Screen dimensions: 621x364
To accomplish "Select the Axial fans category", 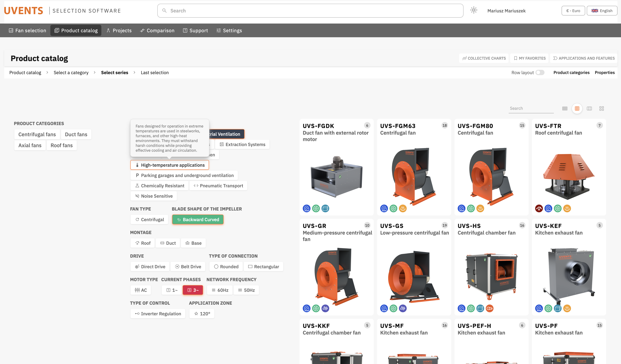I will 30,145.
